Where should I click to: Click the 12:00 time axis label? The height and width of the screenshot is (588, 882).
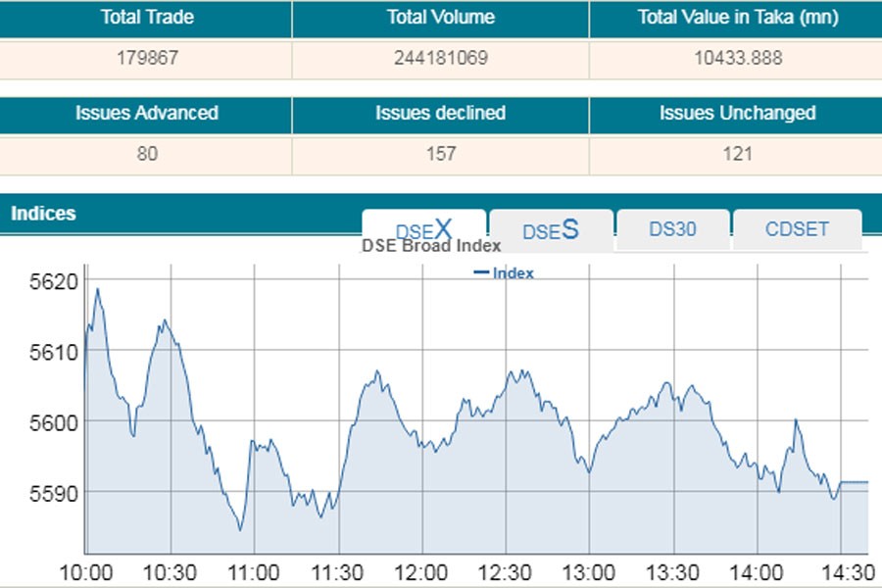tap(424, 572)
